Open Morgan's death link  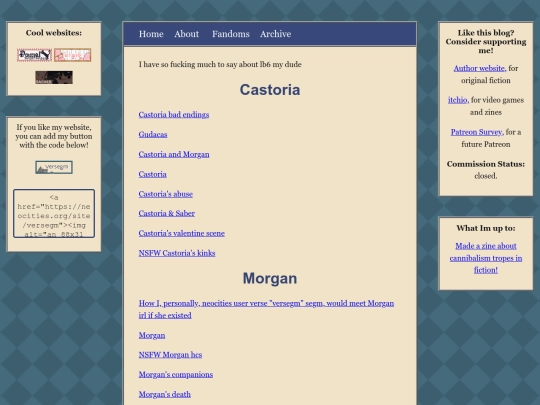point(165,394)
